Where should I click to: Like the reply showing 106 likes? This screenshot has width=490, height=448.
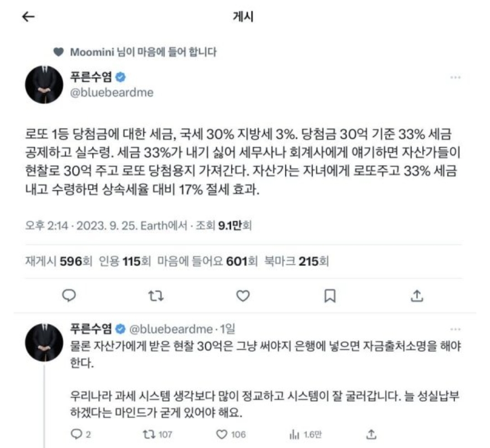tap(231, 434)
